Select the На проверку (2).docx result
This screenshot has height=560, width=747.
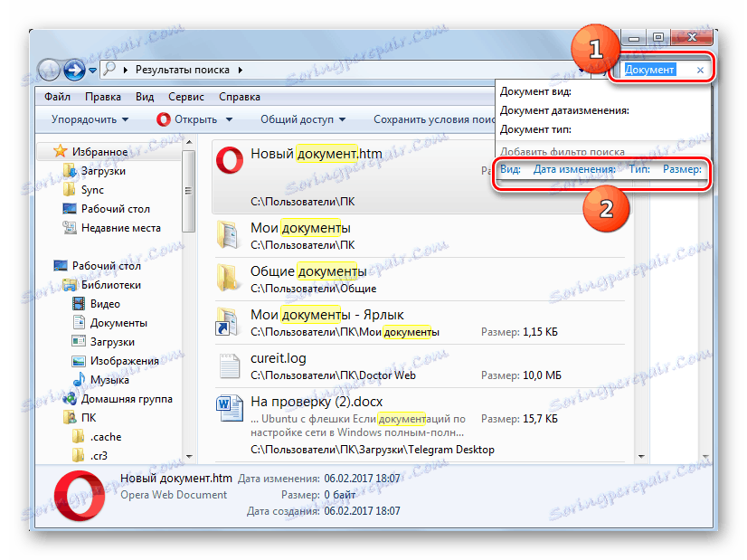tap(317, 402)
